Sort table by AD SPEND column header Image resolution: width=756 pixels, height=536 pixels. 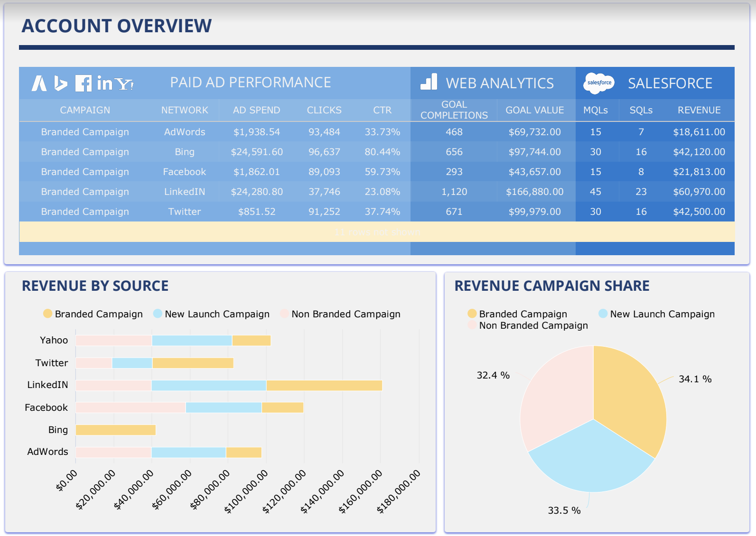click(x=256, y=110)
